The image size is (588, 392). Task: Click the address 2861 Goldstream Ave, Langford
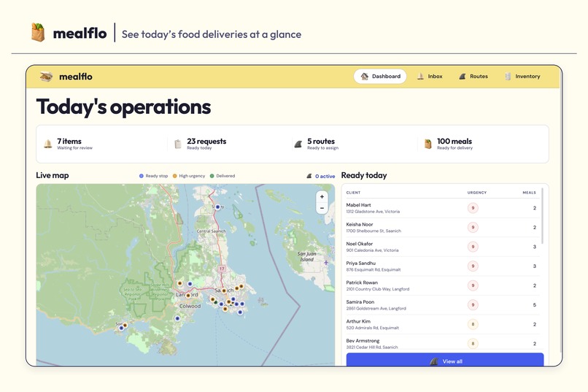point(376,309)
